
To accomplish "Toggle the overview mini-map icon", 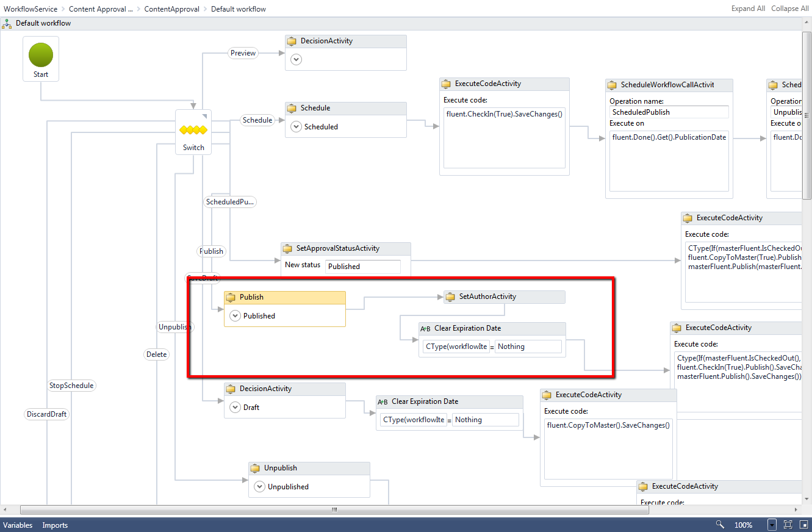I will (x=803, y=525).
